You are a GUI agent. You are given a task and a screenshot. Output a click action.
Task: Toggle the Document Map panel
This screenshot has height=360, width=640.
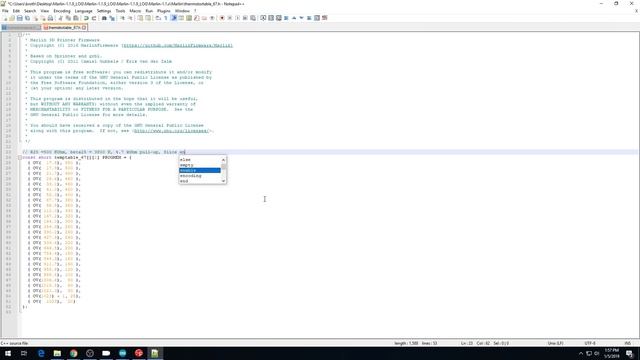coord(189,18)
